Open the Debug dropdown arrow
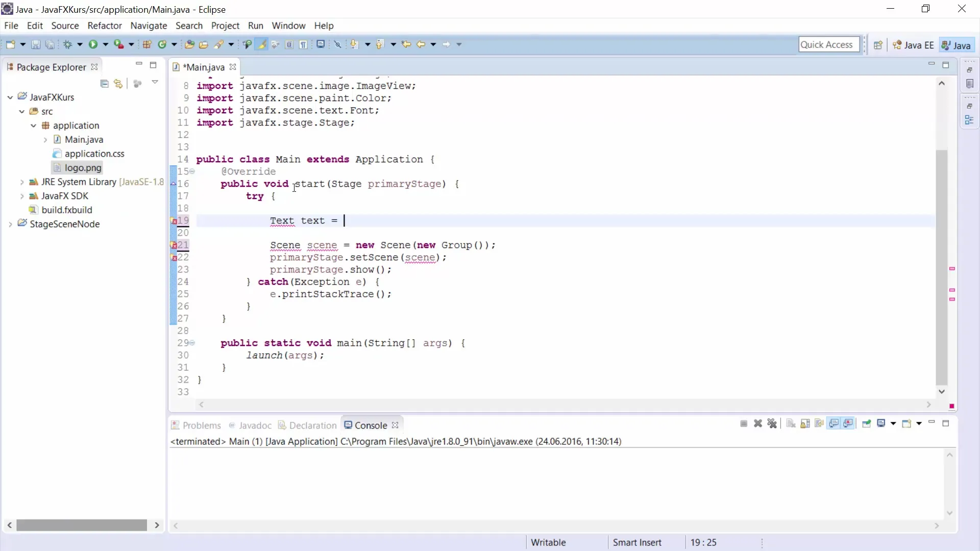This screenshot has width=980, height=551. pos(80,44)
